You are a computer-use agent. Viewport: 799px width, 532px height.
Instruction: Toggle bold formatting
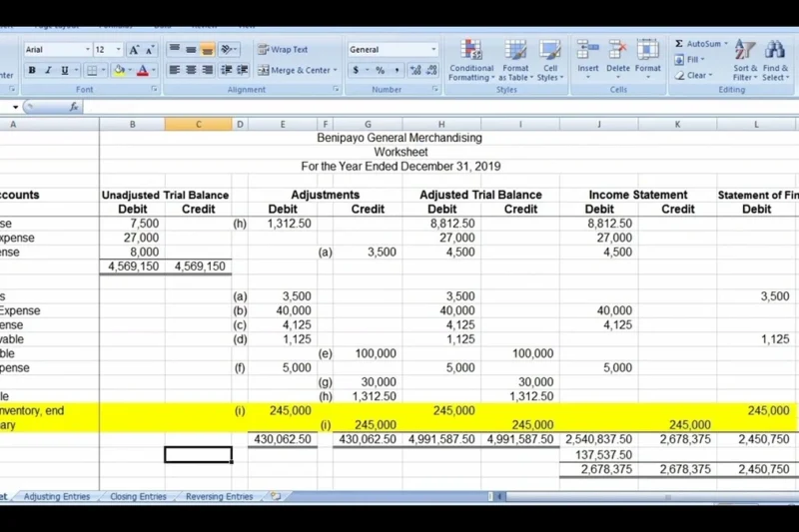click(x=33, y=70)
